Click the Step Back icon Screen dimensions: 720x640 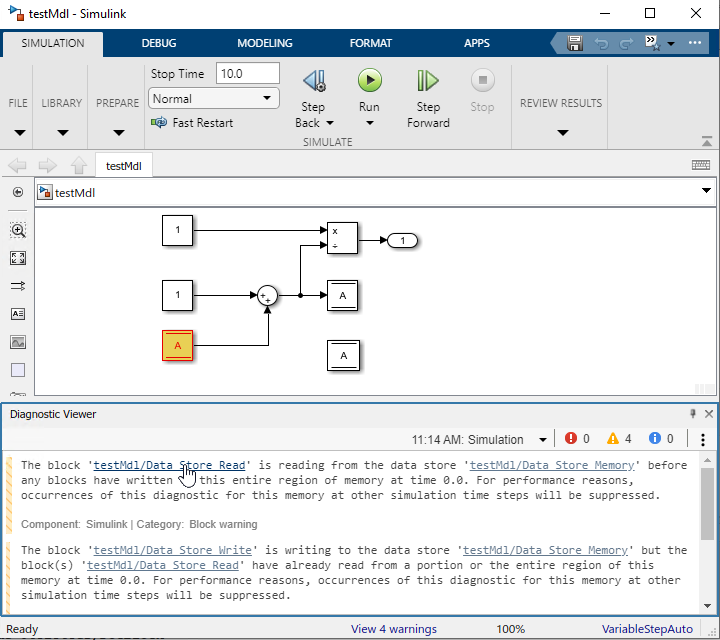(313, 82)
